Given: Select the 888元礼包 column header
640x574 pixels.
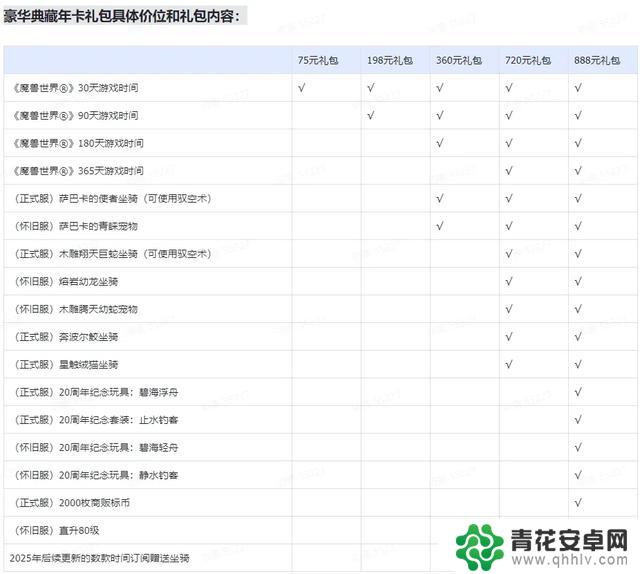Looking at the screenshot, I should click(x=597, y=60).
